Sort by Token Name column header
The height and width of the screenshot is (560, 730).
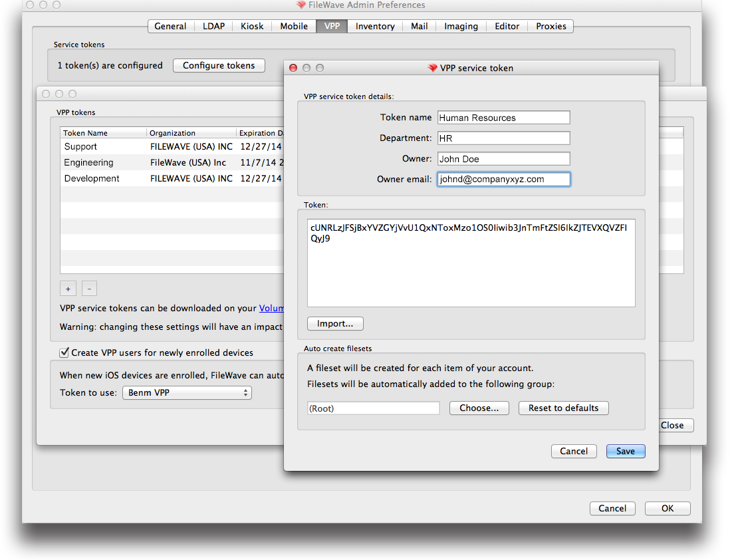point(103,133)
